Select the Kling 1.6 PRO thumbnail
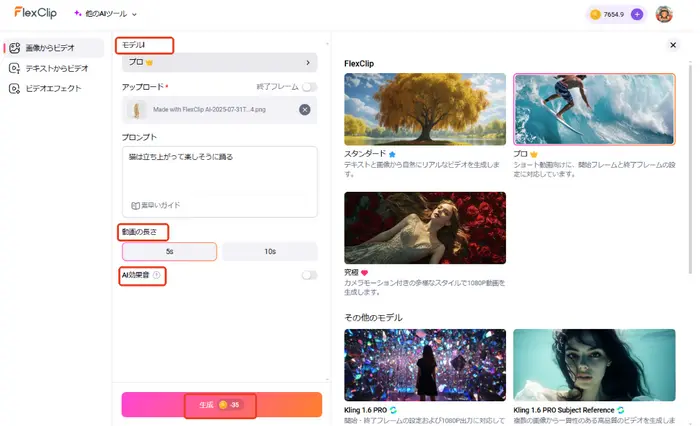 click(425, 365)
